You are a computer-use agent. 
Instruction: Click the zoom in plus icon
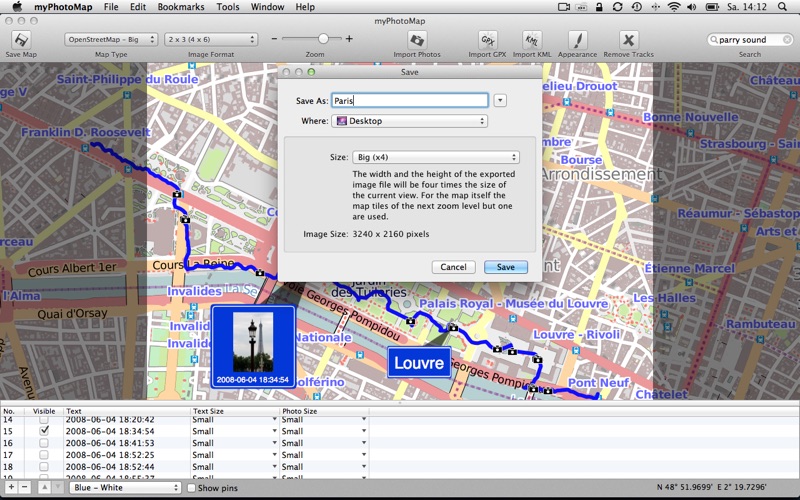click(x=349, y=39)
